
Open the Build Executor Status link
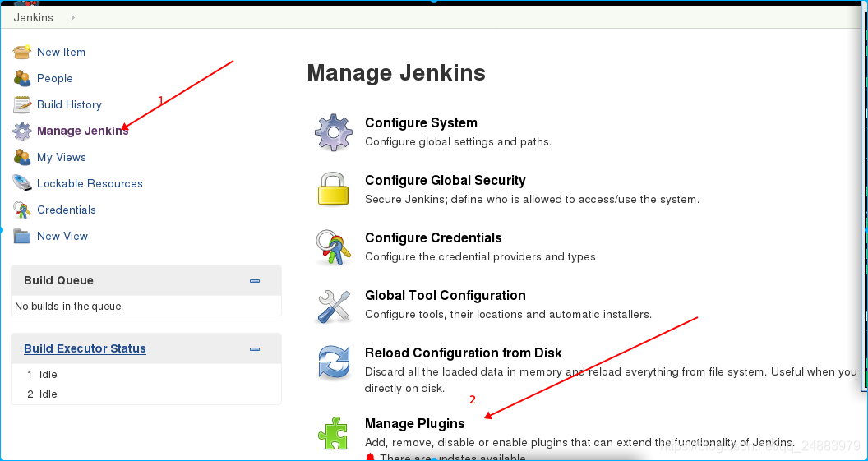pos(85,348)
